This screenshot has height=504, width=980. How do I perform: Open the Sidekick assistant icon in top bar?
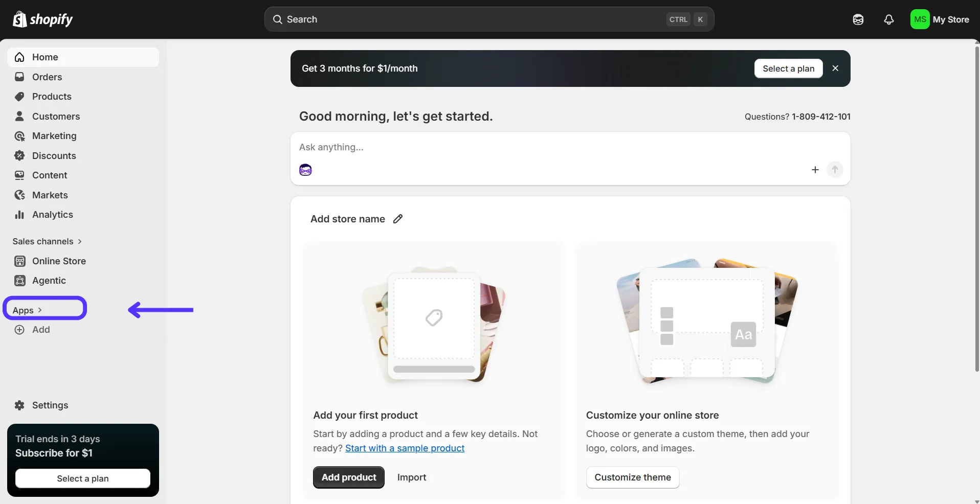(858, 19)
